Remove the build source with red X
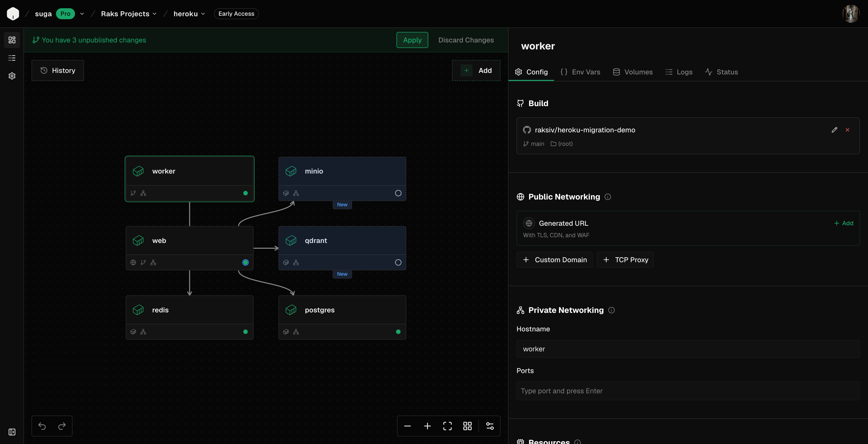Viewport: 868px width, 444px height. (847, 130)
